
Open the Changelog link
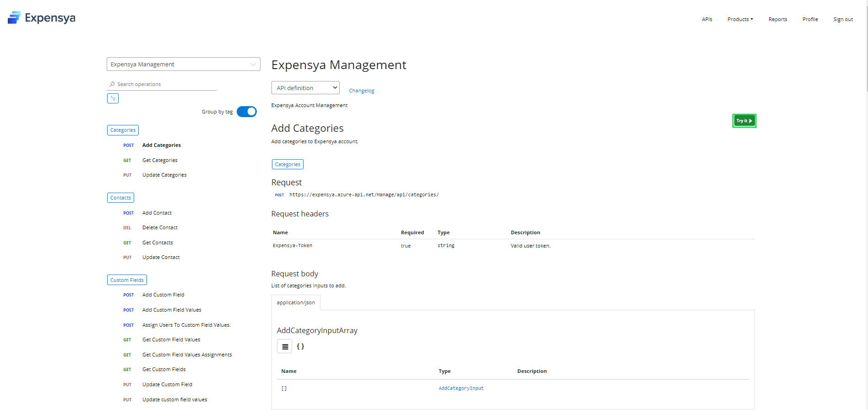362,91
